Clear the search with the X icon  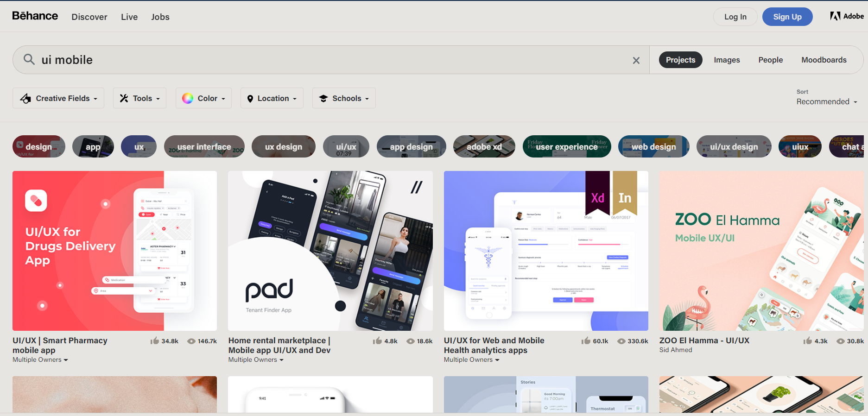(636, 60)
